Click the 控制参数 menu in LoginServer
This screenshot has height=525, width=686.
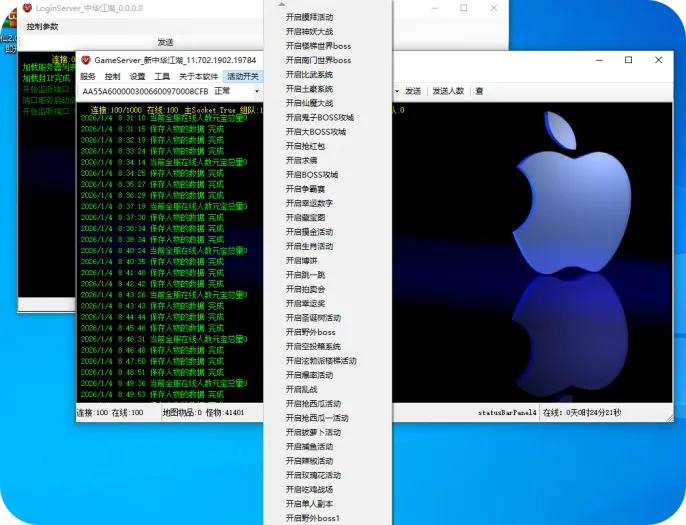42,27
